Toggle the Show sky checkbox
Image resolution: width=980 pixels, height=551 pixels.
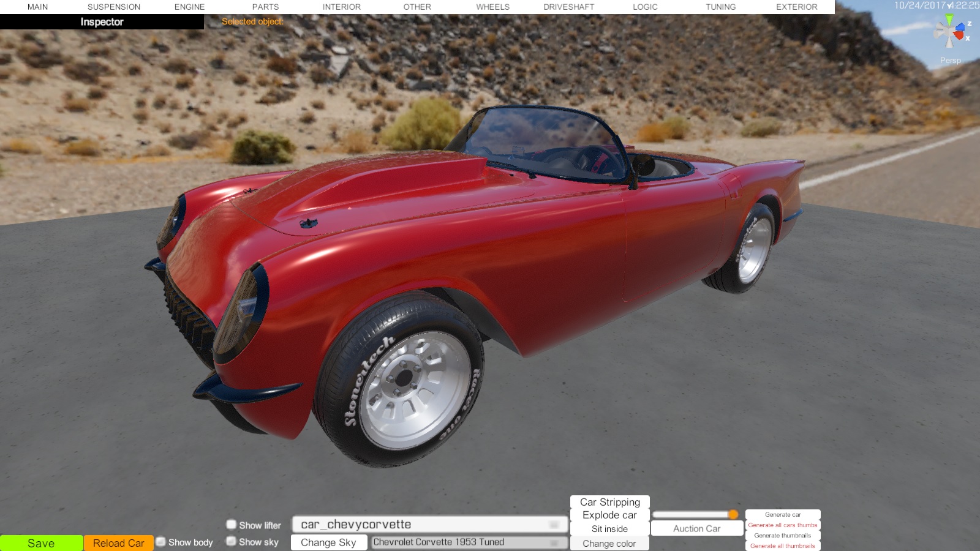(232, 541)
